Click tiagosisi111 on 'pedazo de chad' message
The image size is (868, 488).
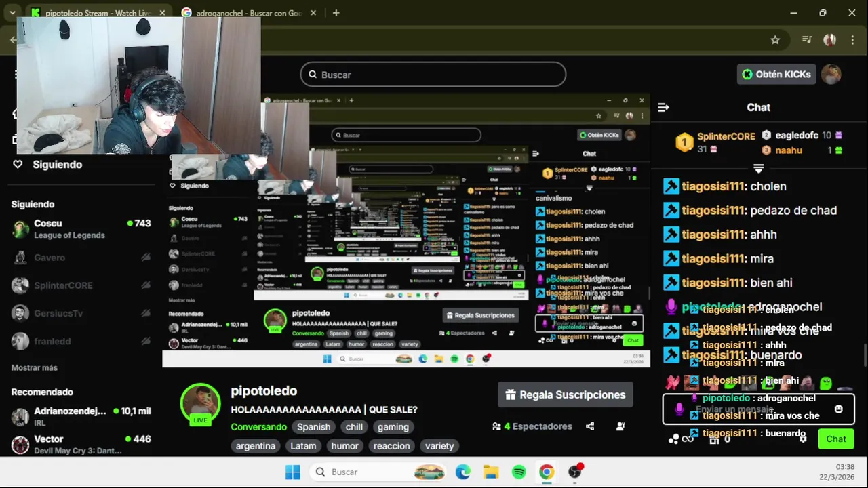click(x=713, y=210)
